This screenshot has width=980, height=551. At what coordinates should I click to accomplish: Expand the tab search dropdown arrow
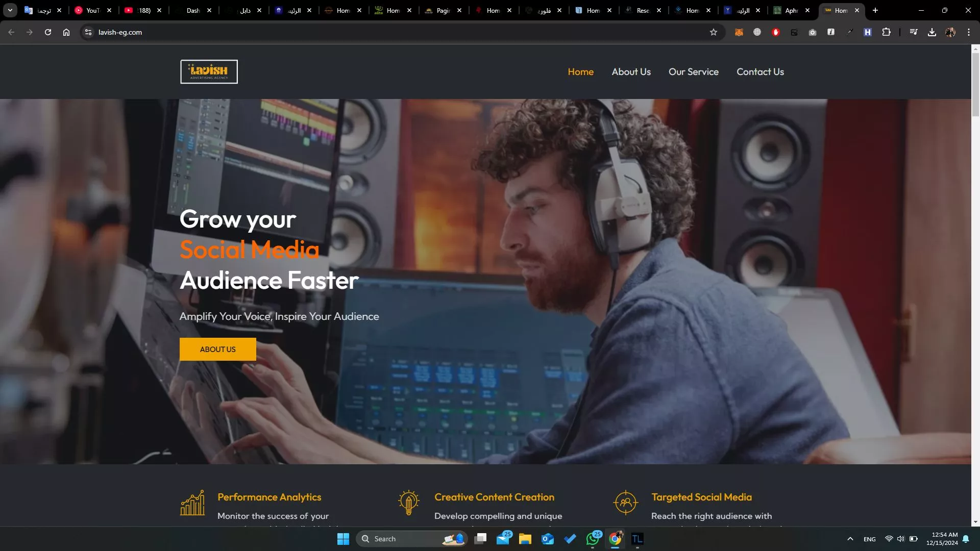10,10
